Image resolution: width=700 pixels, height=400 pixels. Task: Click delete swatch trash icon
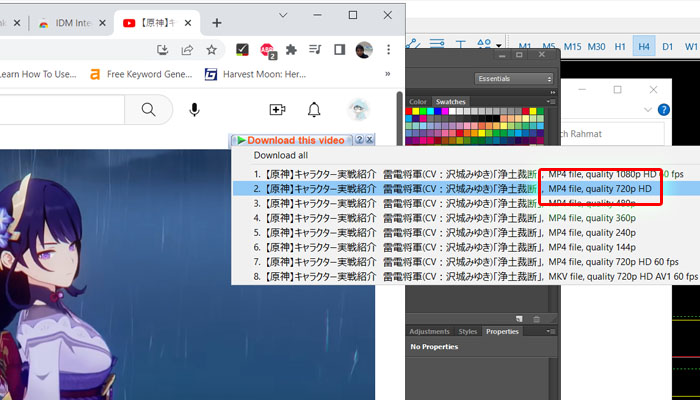[x=537, y=319]
